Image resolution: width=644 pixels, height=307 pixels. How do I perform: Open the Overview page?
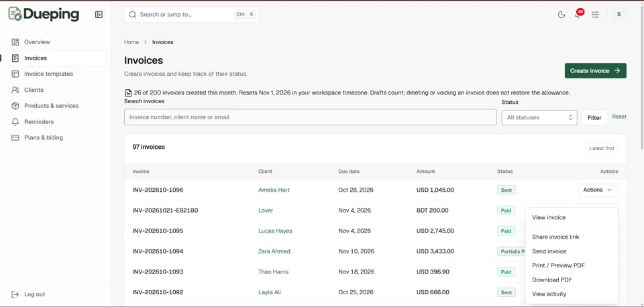click(x=37, y=42)
